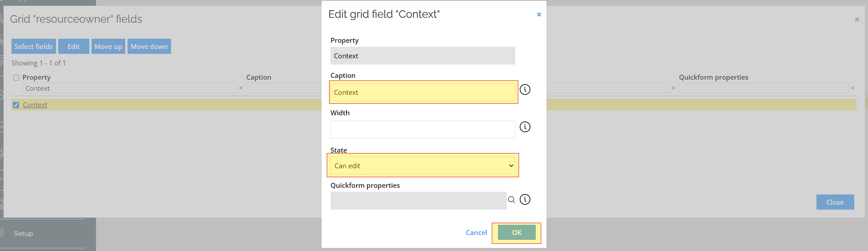Open the Caption field info icon
The image size is (868, 251).
click(x=525, y=89)
